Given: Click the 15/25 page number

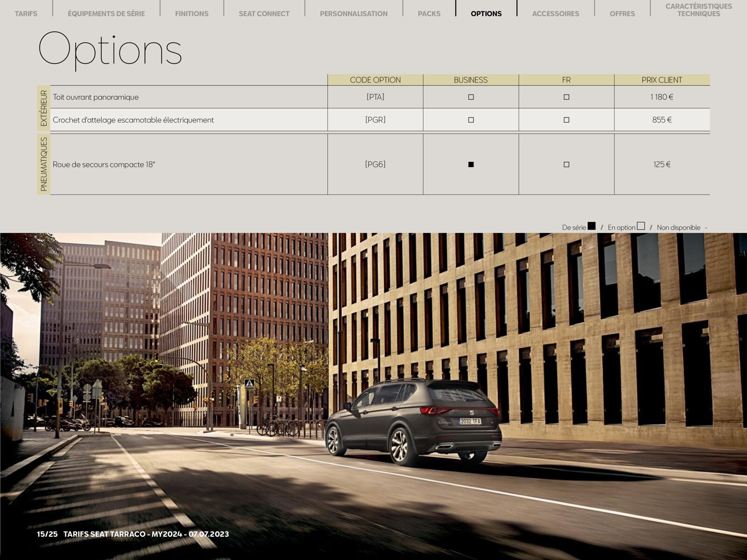Looking at the screenshot, I should (47, 534).
